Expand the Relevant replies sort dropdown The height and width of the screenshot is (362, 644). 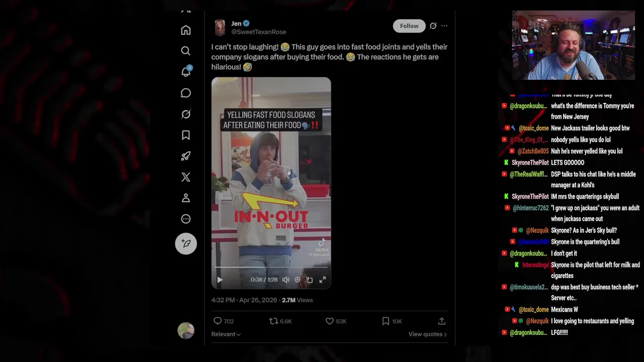225,334
